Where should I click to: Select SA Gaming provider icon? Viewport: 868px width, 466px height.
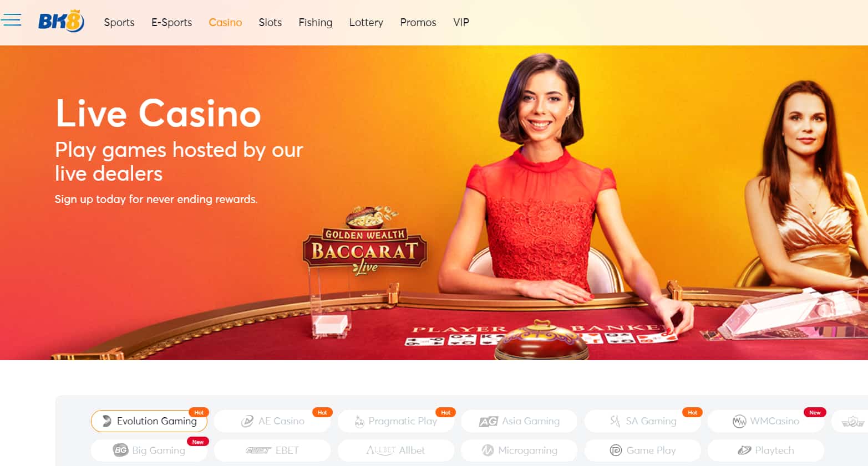[615, 421]
